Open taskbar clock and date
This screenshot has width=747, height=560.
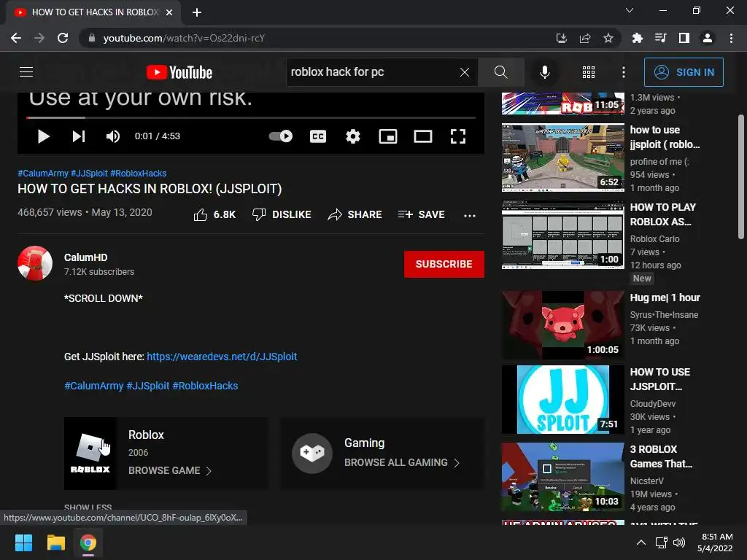point(715,542)
